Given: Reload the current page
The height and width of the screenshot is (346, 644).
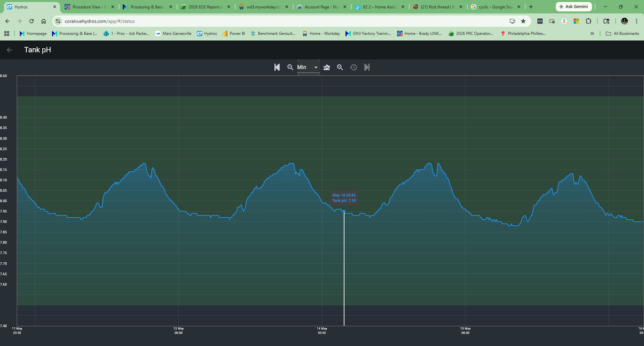Looking at the screenshot, I should (x=32, y=21).
